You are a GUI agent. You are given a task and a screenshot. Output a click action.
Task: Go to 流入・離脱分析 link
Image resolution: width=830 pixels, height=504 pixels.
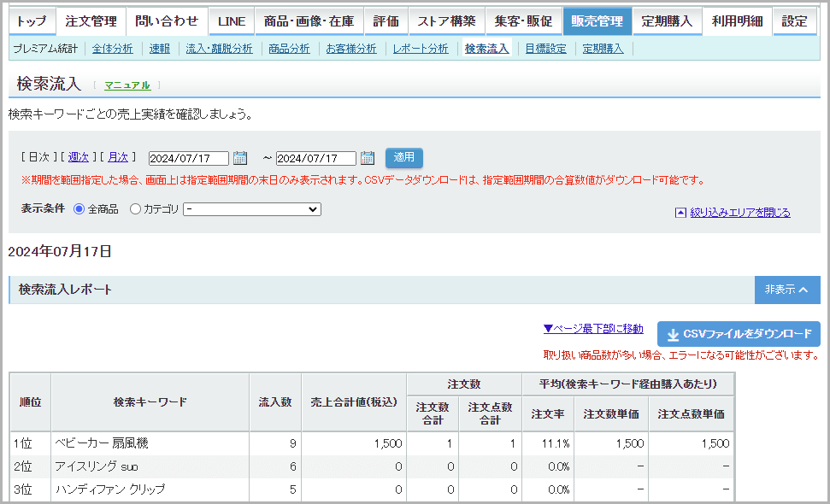pos(219,49)
